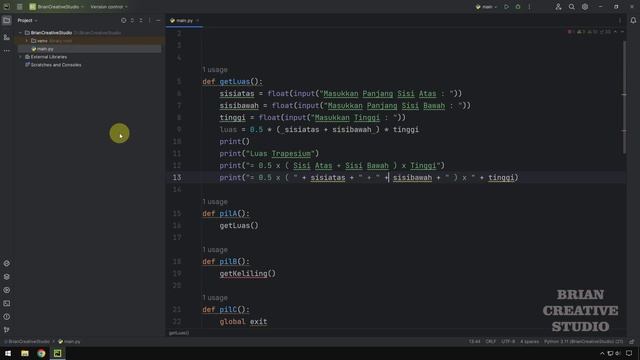The height and width of the screenshot is (360, 640).
Task: Open the Structure tool window
Action: pos(7,37)
